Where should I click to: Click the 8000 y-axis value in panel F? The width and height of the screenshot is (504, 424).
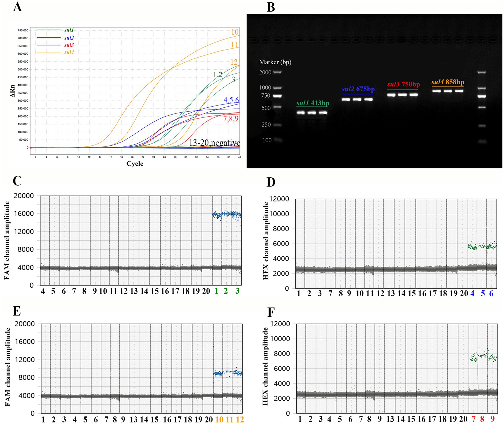[x=281, y=354]
